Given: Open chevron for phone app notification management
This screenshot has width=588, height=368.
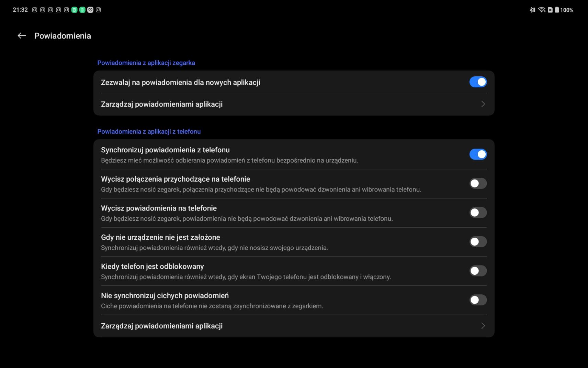Looking at the screenshot, I should tap(483, 326).
